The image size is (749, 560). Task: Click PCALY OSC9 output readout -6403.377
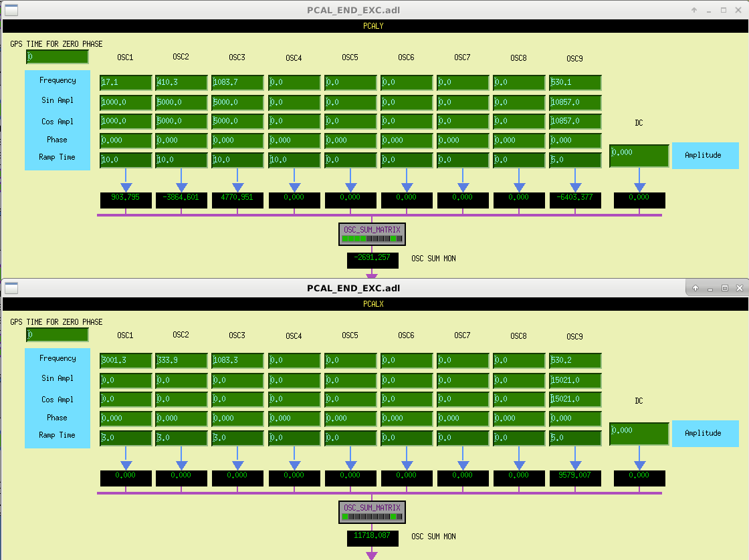[x=575, y=200]
